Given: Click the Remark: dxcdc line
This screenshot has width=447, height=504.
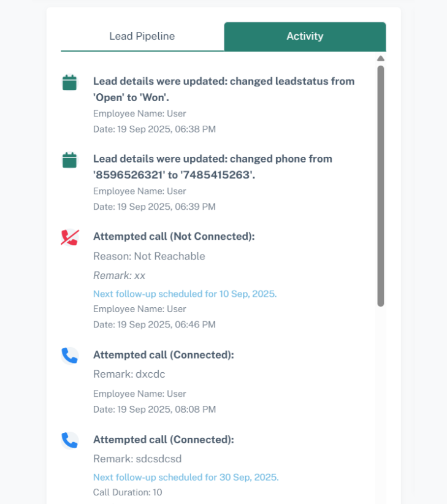Looking at the screenshot, I should coord(129,374).
